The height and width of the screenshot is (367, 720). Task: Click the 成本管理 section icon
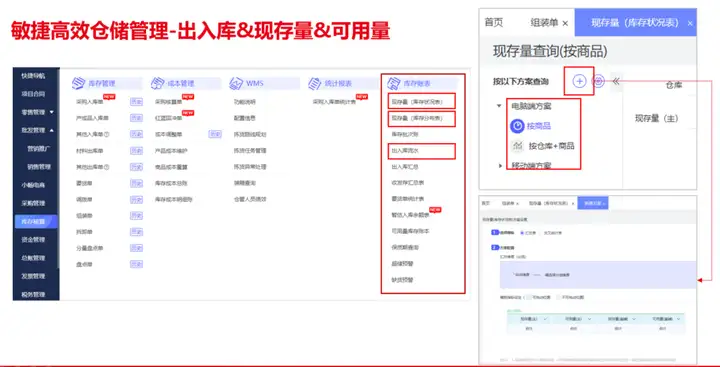[x=157, y=83]
